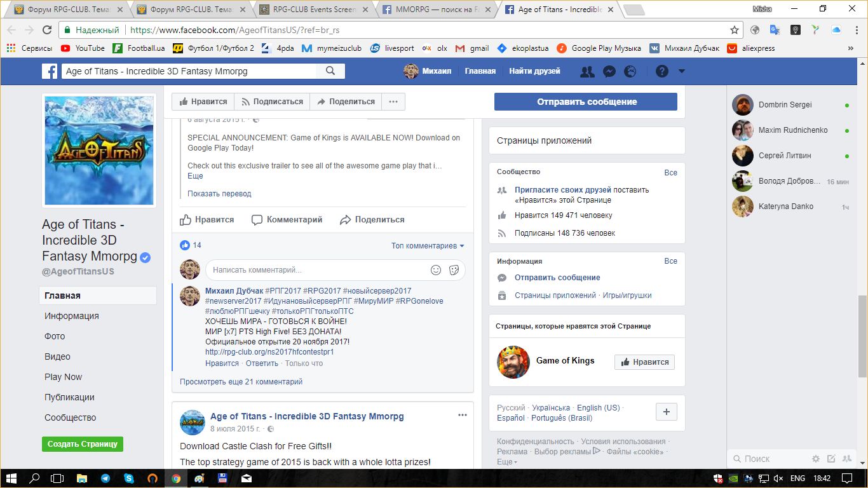The image size is (868, 488).
Task: Open the bookmarks overflow chevron
Action: [x=851, y=48]
